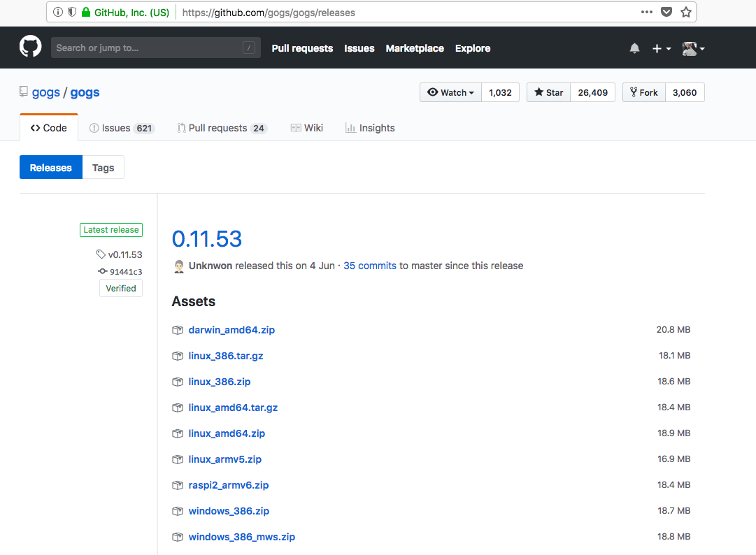Image resolution: width=756 pixels, height=555 pixels.
Task: Switch to the Tags tab
Action: pyautogui.click(x=103, y=168)
